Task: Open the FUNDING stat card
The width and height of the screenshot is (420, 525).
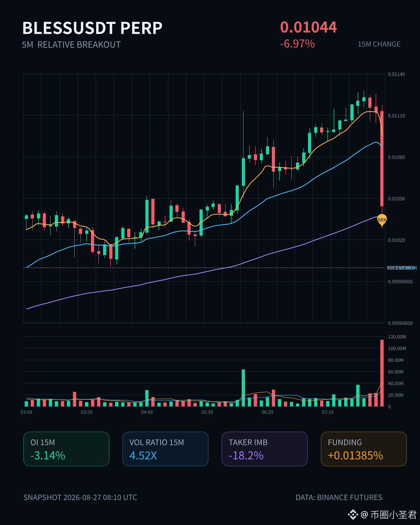Action: click(364, 449)
